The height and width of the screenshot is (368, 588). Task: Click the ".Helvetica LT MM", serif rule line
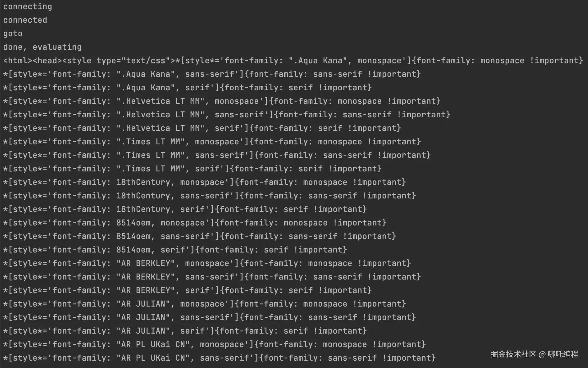[202, 128]
